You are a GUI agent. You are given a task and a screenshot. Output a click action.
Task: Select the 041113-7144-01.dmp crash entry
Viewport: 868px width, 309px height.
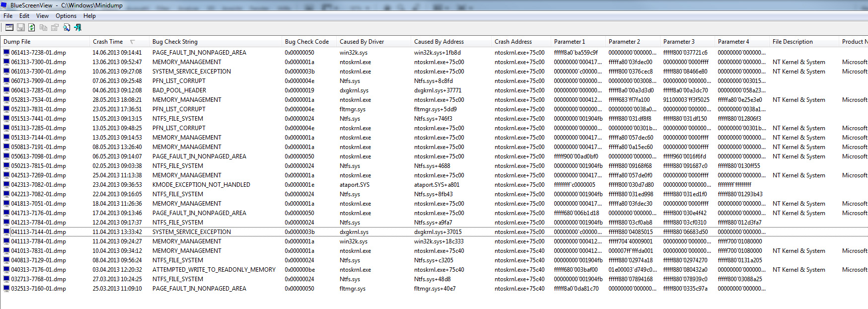(x=38, y=232)
